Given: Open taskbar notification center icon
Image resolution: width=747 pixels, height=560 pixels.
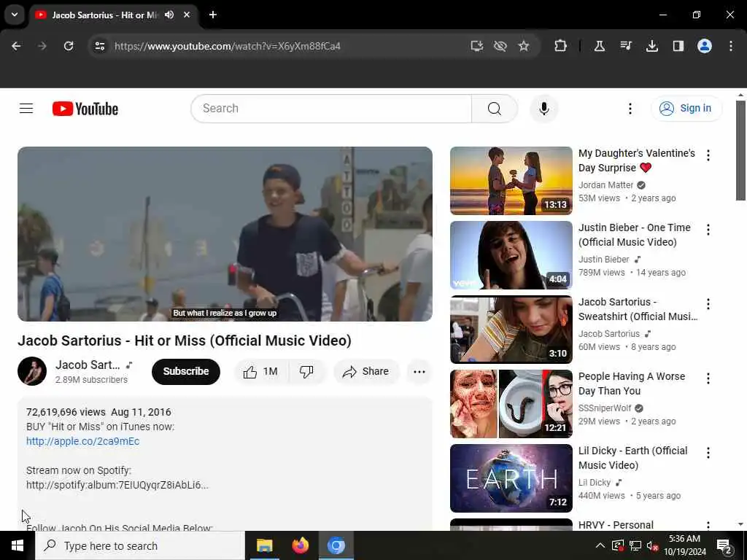Looking at the screenshot, I should click(724, 547).
